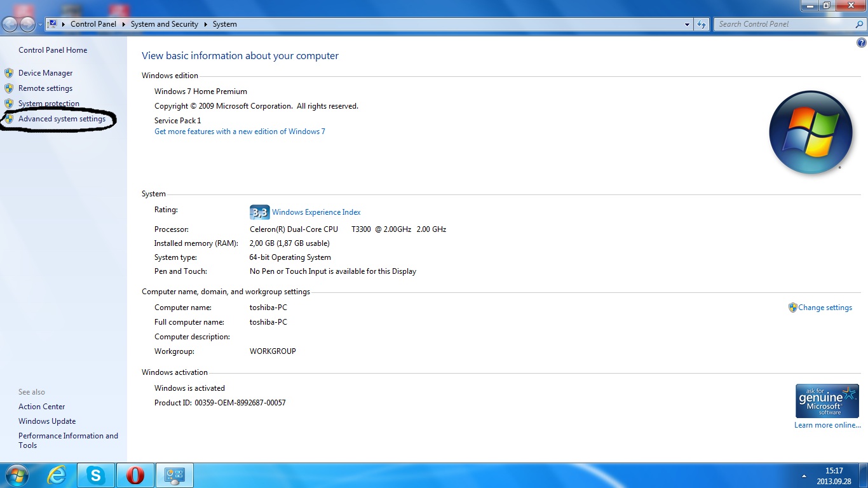Click Get more features with new edition link
Image resolution: width=868 pixels, height=488 pixels.
tap(240, 132)
